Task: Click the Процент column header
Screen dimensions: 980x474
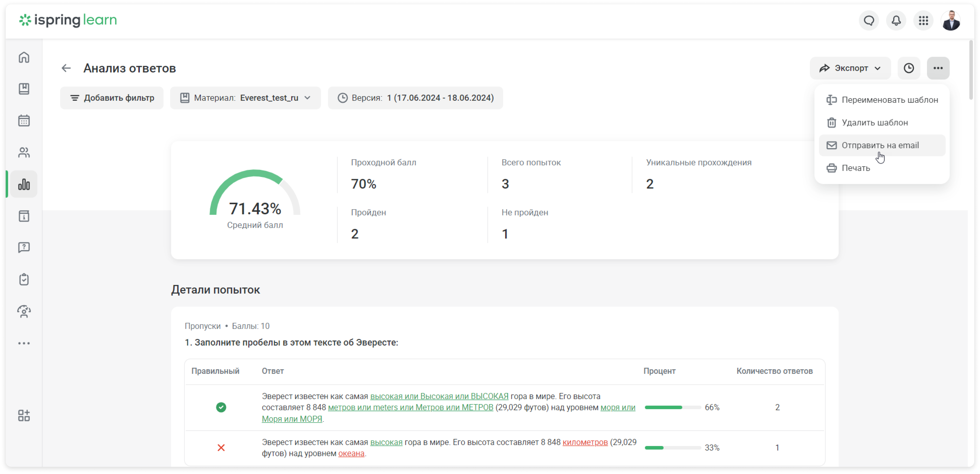Action: click(x=659, y=371)
